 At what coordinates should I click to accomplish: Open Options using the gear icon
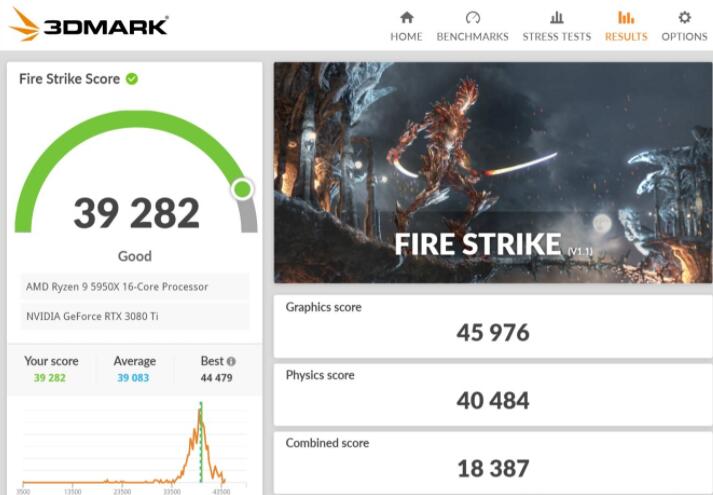[x=684, y=18]
